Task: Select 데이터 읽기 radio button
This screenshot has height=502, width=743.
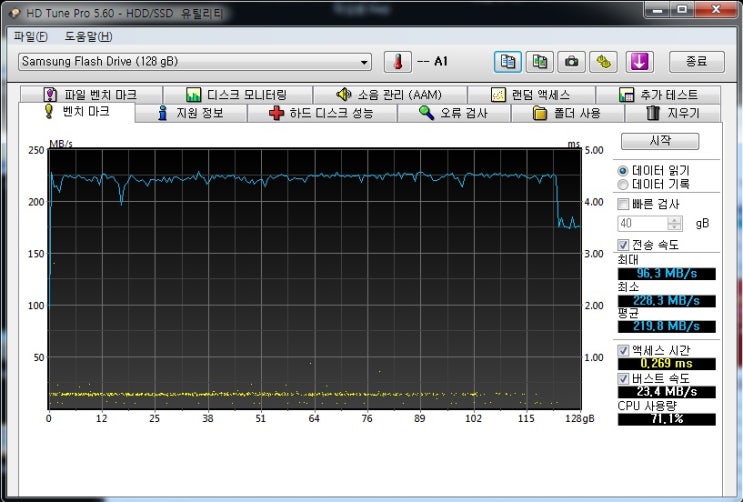Action: [x=623, y=171]
